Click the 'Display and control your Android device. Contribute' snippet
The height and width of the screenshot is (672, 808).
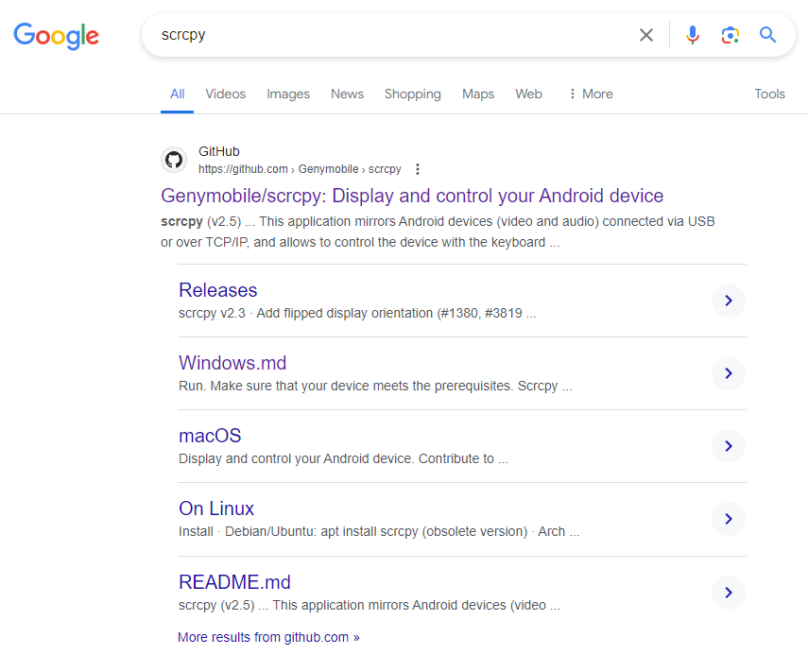[x=343, y=458]
